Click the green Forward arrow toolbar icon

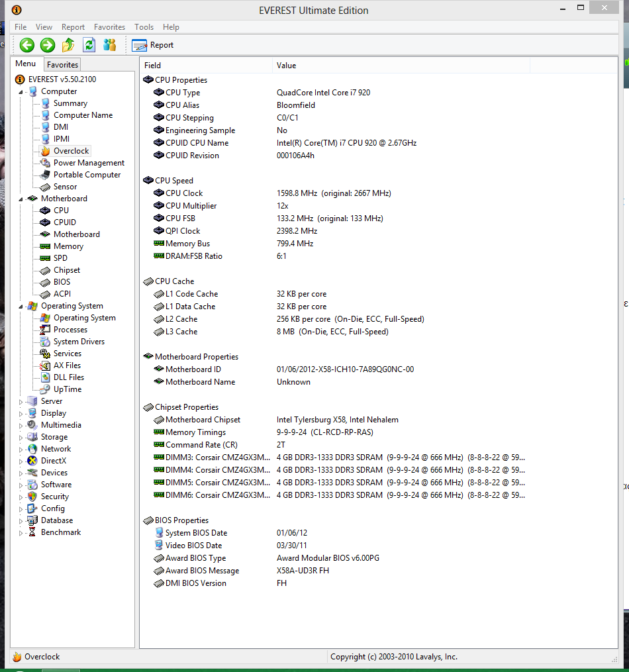tap(48, 45)
